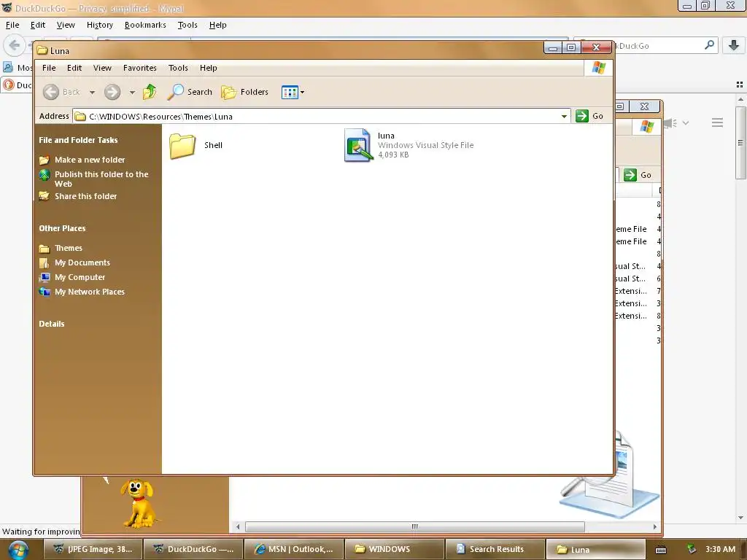Viewport: 747px width, 560px height.
Task: Open My Computer under Other Places
Action: pos(80,277)
